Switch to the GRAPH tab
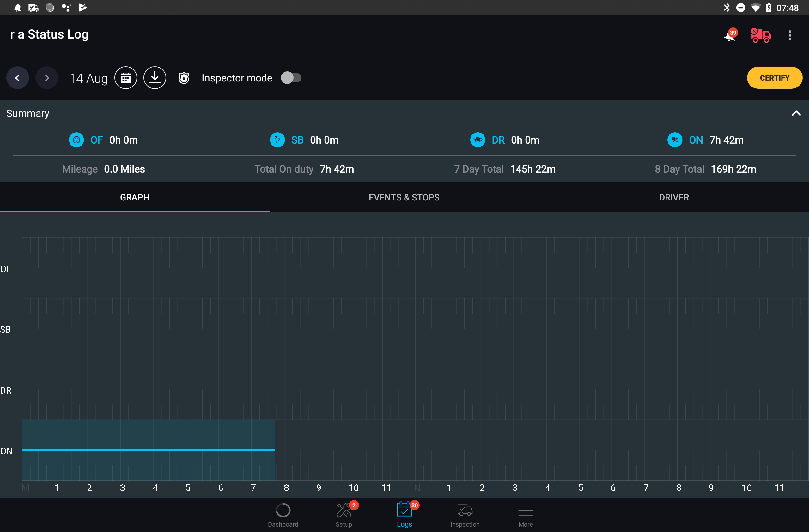Screen dimensions: 809x532 (135, 197)
